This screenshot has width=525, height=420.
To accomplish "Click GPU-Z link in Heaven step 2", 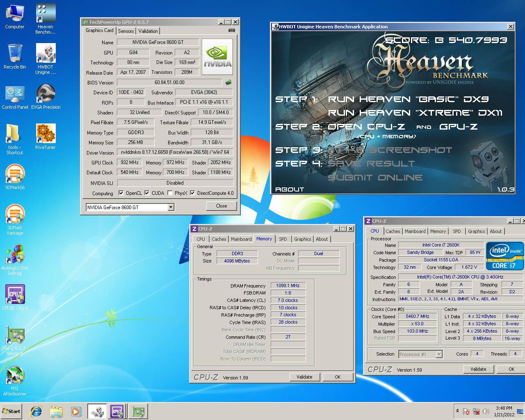I will point(458,127).
